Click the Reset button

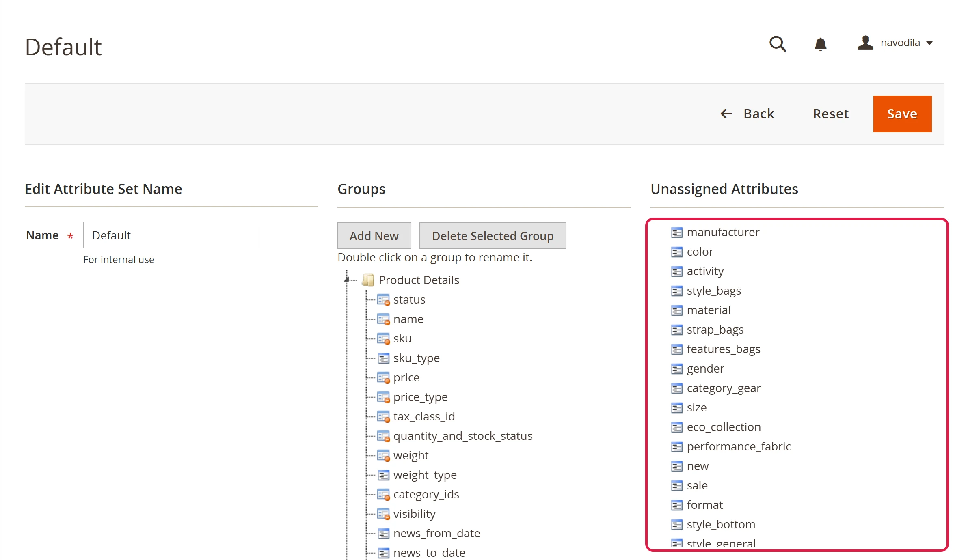pos(831,114)
